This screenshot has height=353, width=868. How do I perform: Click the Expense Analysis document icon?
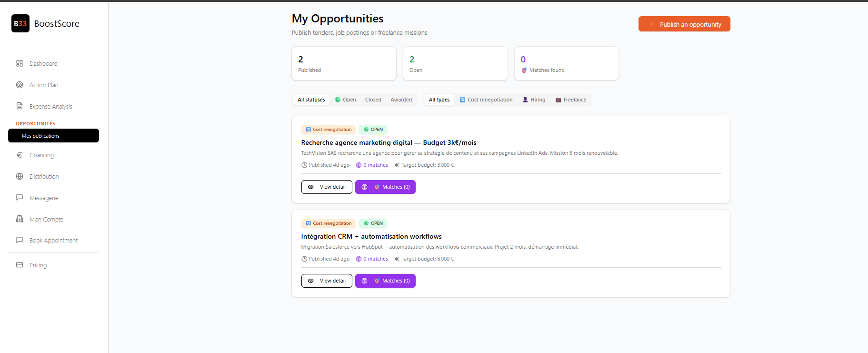click(20, 106)
